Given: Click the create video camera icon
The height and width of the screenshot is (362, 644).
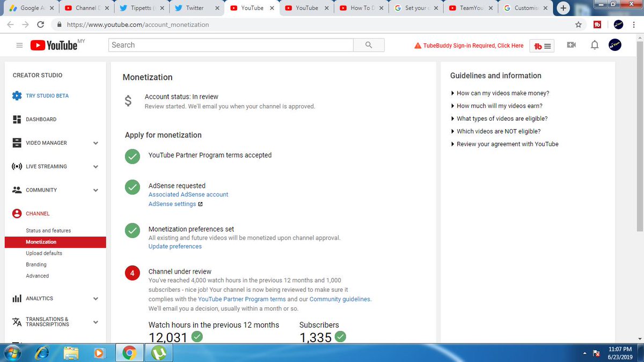Looking at the screenshot, I should [572, 45].
